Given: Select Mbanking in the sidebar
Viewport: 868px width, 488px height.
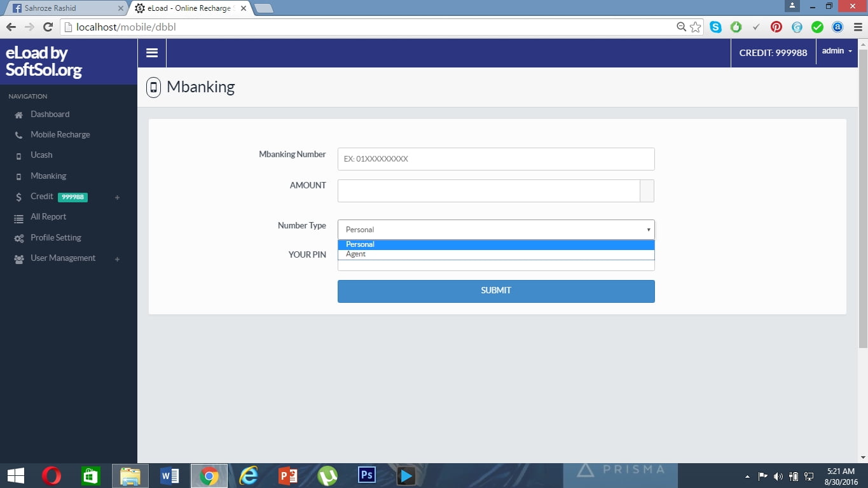Looking at the screenshot, I should (48, 176).
